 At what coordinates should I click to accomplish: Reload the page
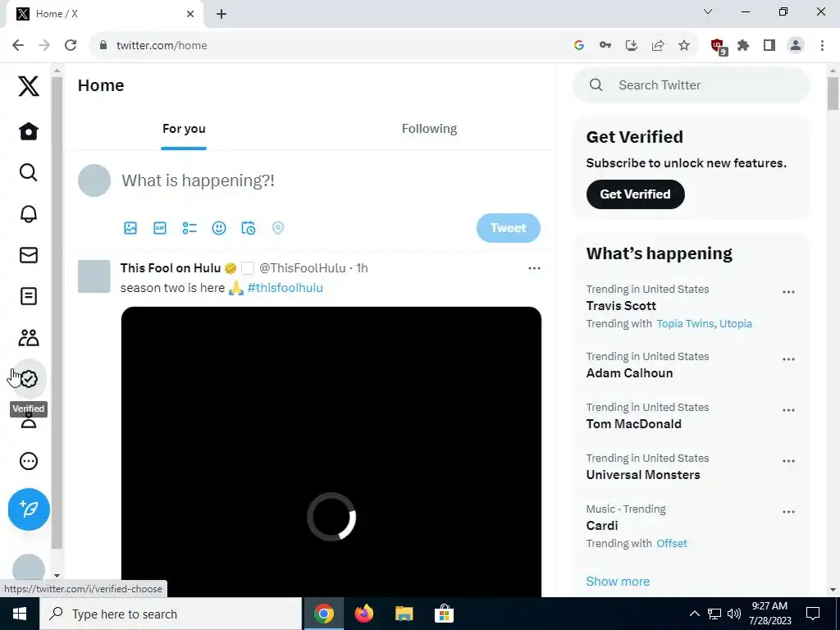click(71, 45)
